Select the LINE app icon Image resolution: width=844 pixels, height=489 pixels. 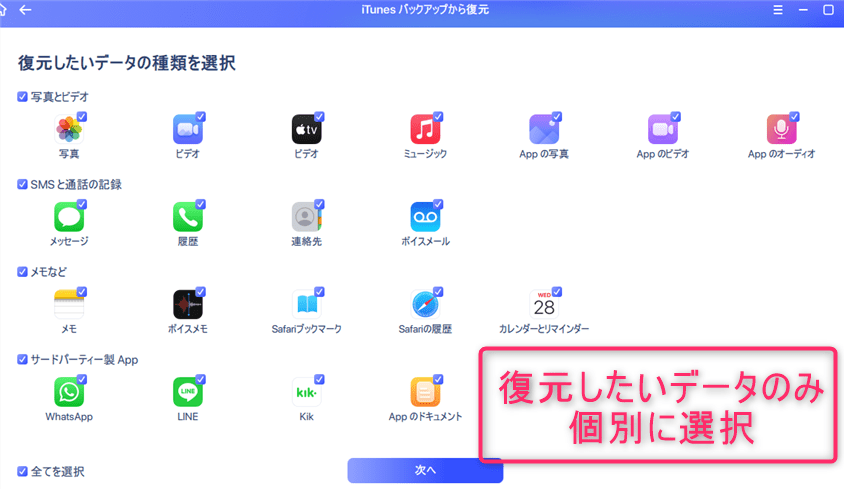click(x=187, y=392)
